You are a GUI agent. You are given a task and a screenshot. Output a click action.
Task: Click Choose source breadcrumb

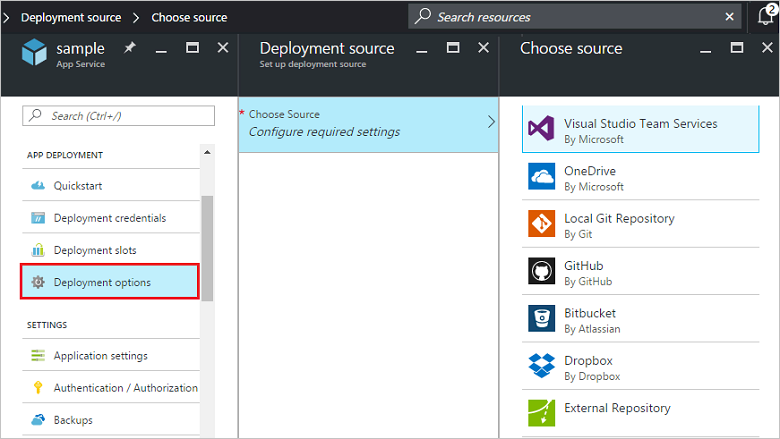190,17
